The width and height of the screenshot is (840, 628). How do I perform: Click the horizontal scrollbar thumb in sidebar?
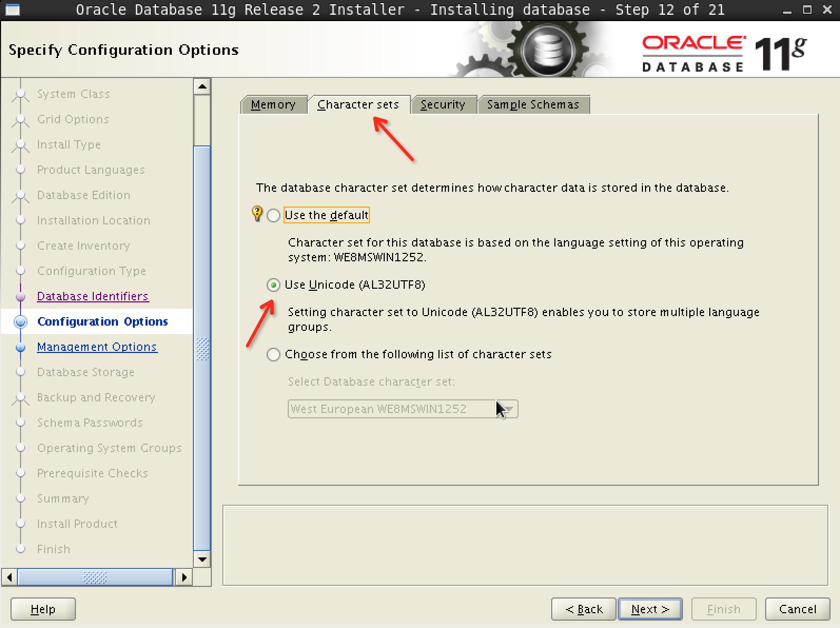click(95, 577)
